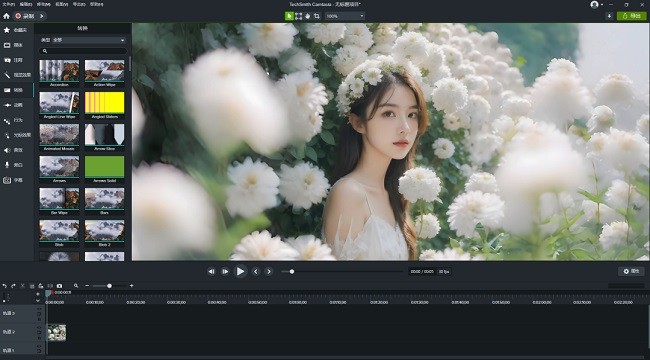Zoom out timeline with minus button
Viewport: 650px width, 360px height.
tap(87, 286)
